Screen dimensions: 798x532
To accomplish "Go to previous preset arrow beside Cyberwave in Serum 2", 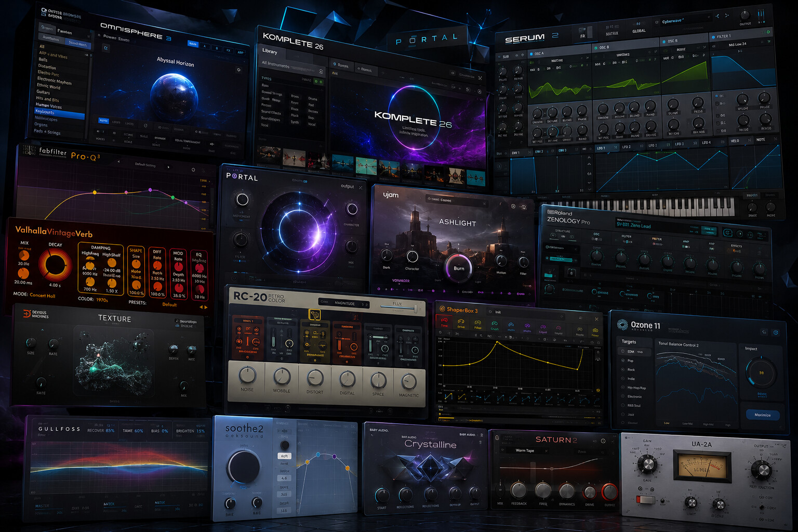I will [x=718, y=16].
